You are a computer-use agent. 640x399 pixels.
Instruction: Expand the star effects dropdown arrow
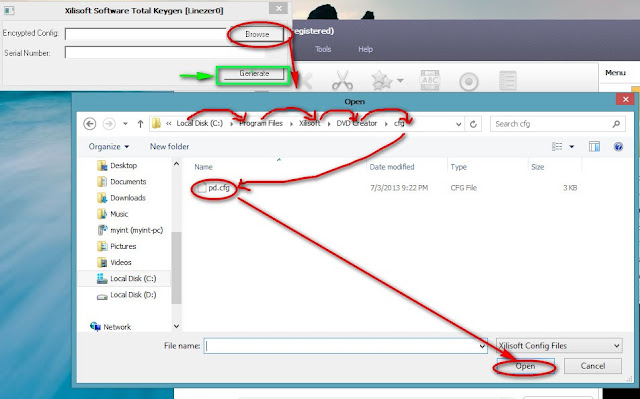400,80
